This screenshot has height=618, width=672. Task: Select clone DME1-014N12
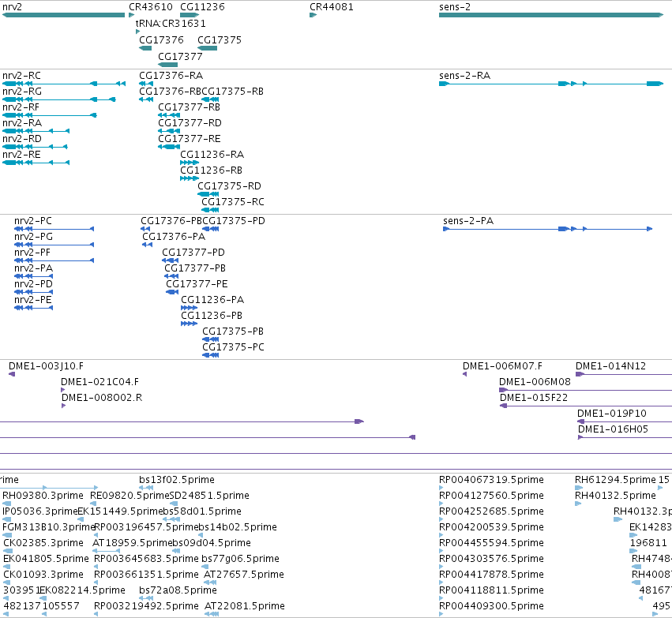pos(610,366)
